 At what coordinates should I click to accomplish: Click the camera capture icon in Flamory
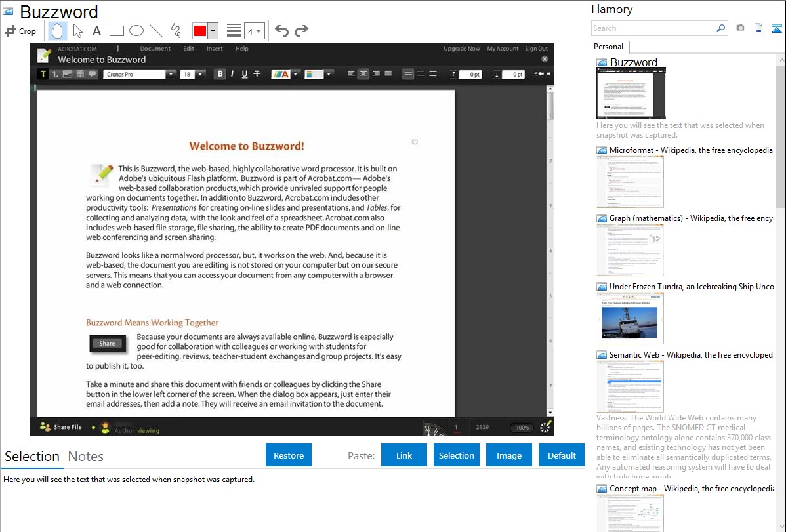[740, 28]
